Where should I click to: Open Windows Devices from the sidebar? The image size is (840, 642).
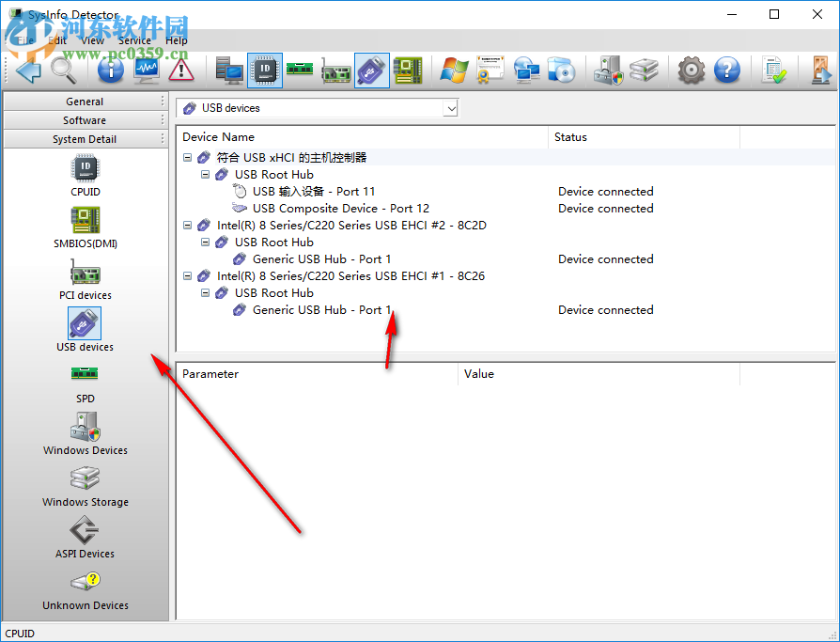tap(85, 432)
